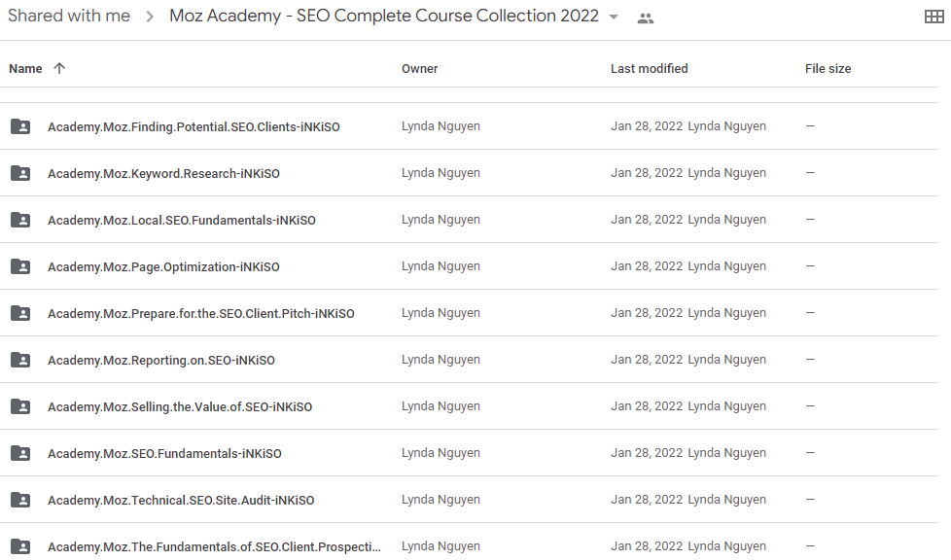Click folder icon beside Technical.SEO.Site.Audit

click(20, 500)
